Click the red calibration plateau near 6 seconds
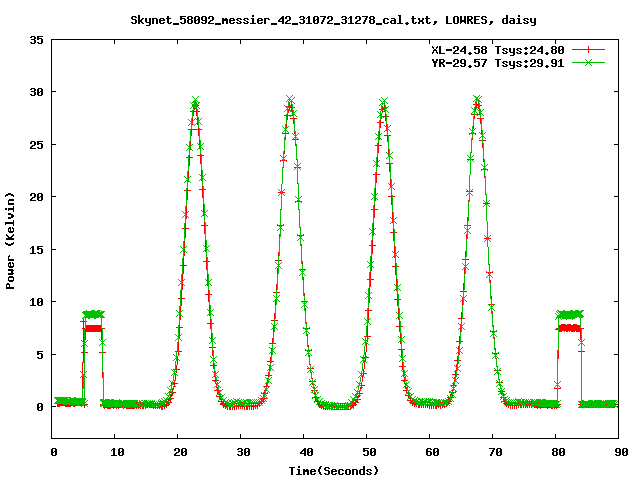The image size is (640, 480). (x=93, y=329)
